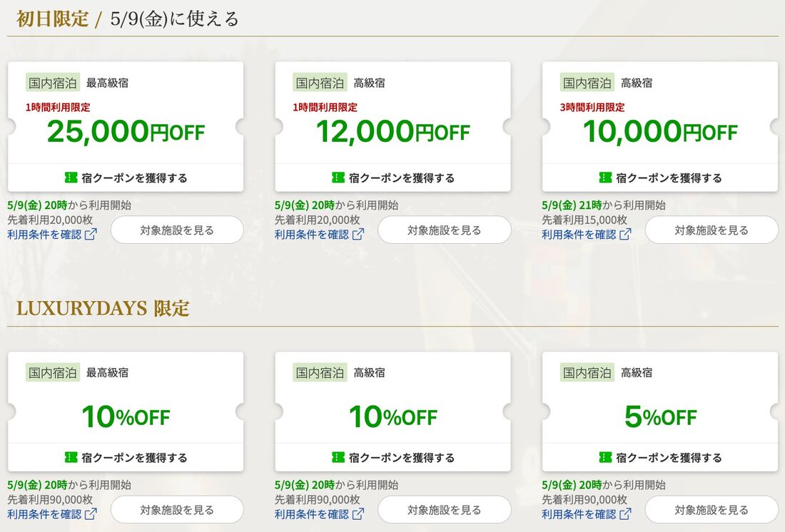
Task: Click 先着利用90,000枚 under 5%OFF coupon
Action: pos(584,499)
